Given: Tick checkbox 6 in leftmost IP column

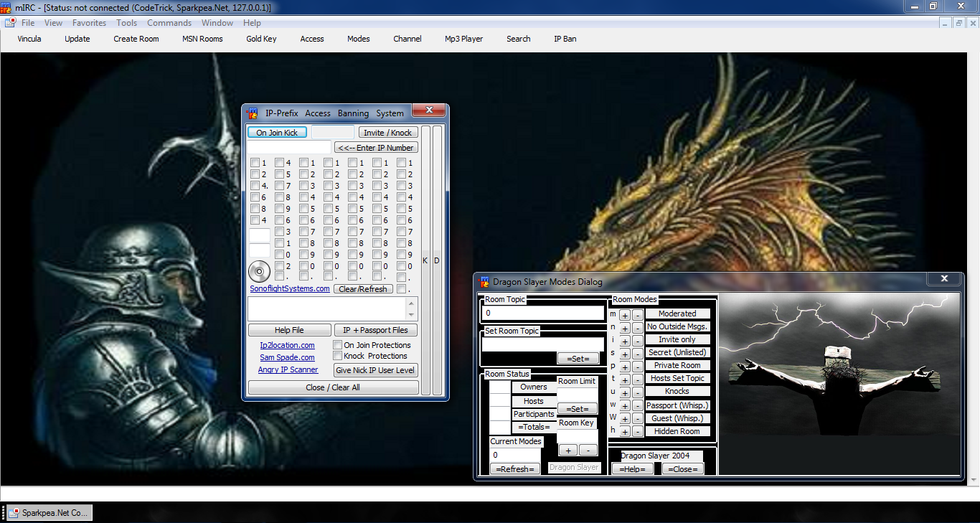Looking at the screenshot, I should (x=255, y=197).
